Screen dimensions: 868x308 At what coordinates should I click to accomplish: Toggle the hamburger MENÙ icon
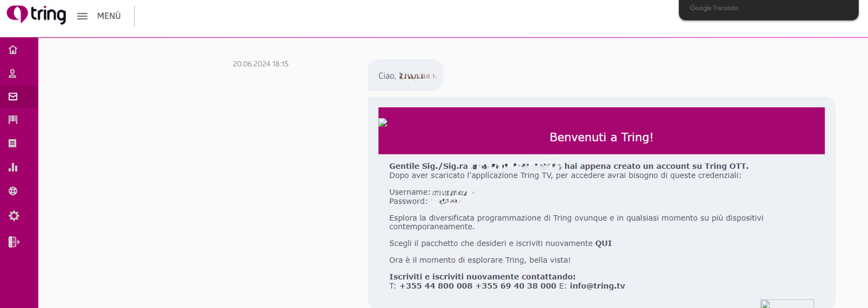click(82, 16)
